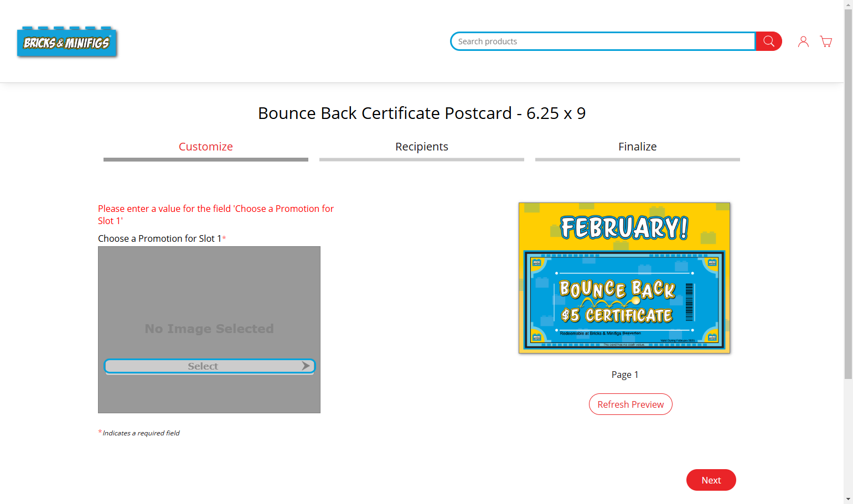This screenshot has width=853, height=504.
Task: Click the Refresh Preview button
Action: [630, 404]
